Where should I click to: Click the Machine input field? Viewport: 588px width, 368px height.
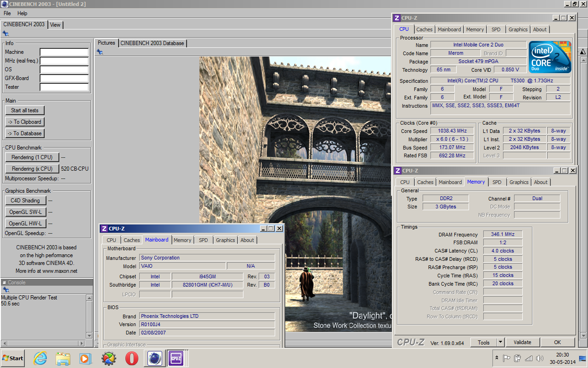coord(64,52)
